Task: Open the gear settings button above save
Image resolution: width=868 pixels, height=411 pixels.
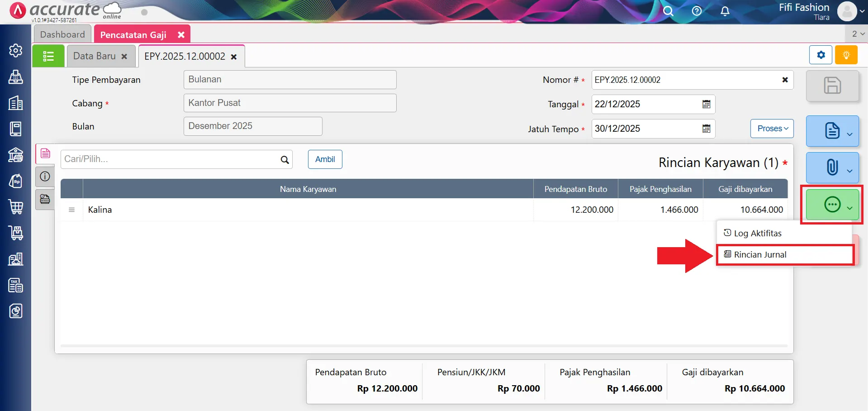Action: coord(821,55)
